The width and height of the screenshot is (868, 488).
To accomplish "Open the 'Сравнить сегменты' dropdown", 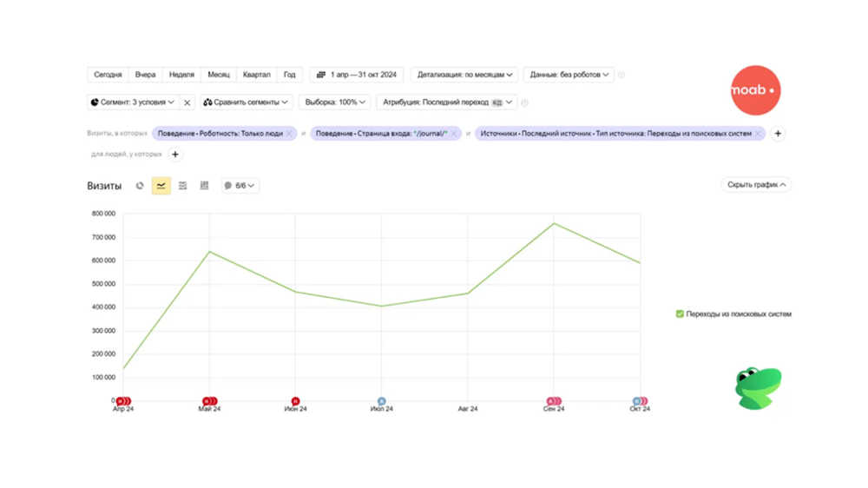I will (247, 102).
